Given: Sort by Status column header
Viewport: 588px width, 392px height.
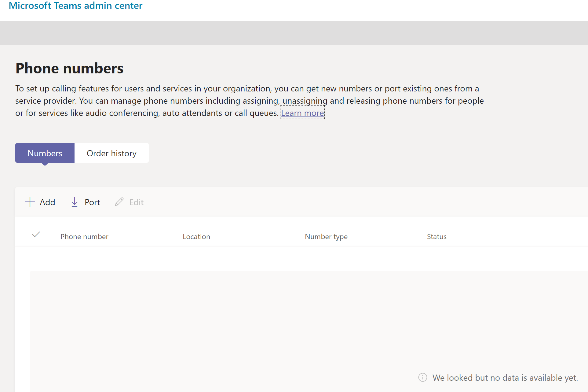Looking at the screenshot, I should (437, 237).
